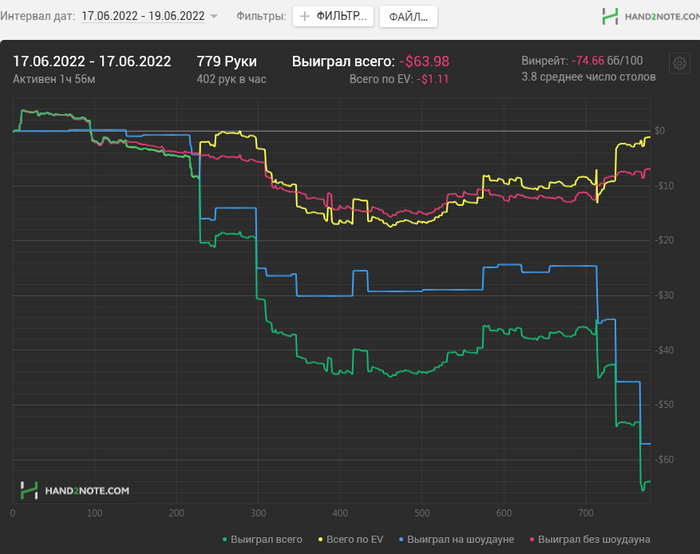This screenshot has height=554, width=700.
Task: Click session date title 17.06.2022 - 17.06.2022
Action: pyautogui.click(x=92, y=61)
